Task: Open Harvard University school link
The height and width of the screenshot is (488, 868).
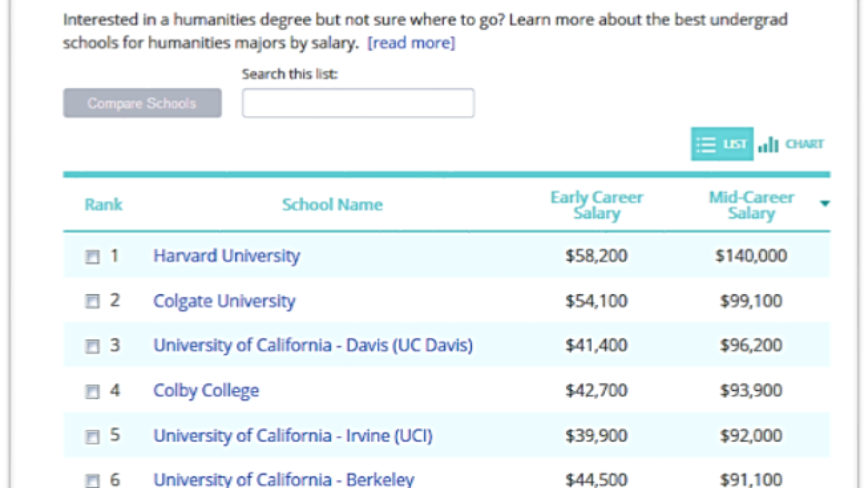Action: (226, 256)
